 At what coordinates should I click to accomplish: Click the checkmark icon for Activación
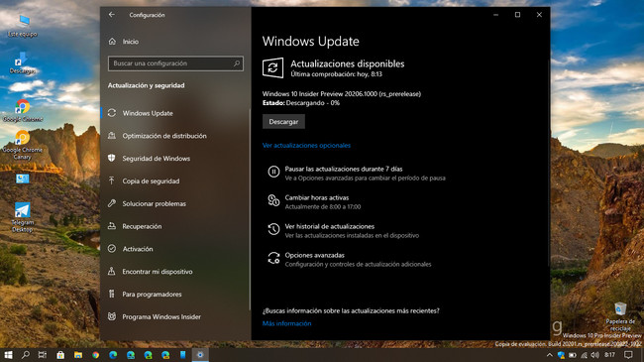tap(111, 249)
